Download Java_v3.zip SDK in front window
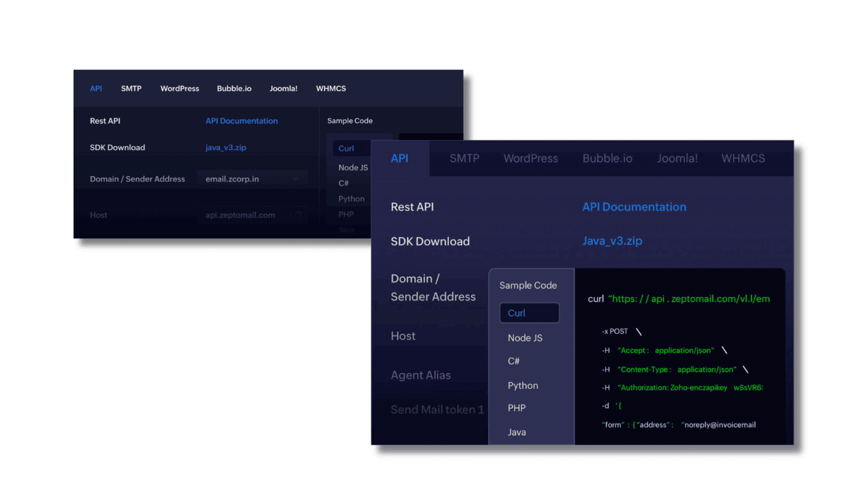The image size is (868, 488). click(x=612, y=241)
